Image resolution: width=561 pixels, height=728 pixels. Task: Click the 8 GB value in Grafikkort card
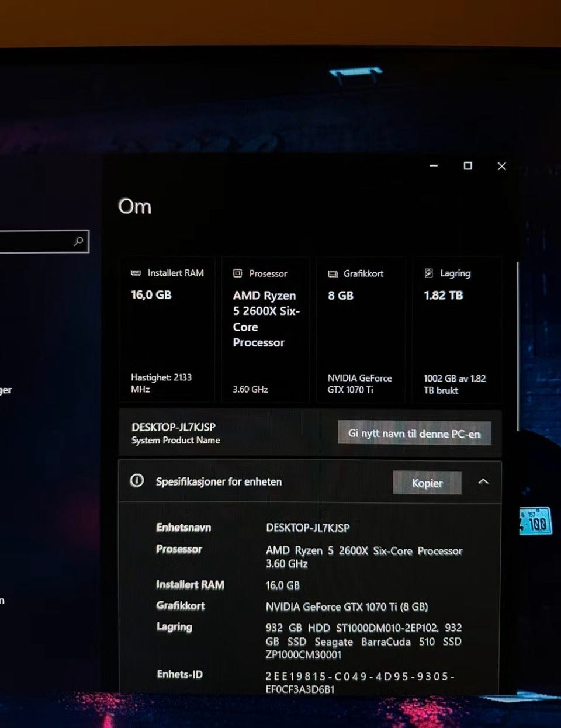click(x=341, y=296)
